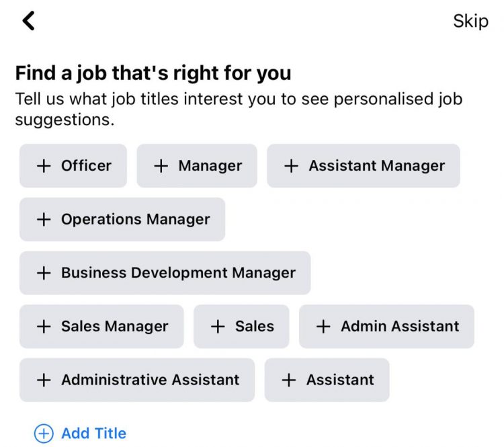Viewport: 504px width, 447px height.
Task: Select the Sales Manager title
Action: coord(101,327)
